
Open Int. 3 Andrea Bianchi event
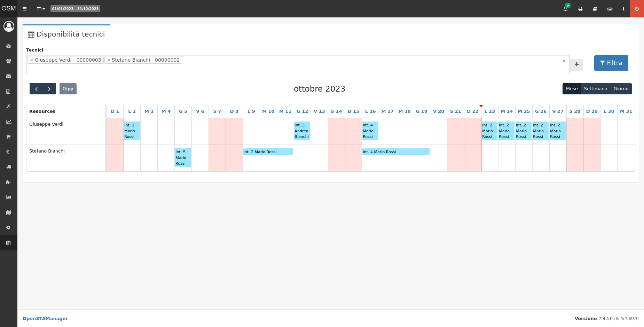click(302, 131)
